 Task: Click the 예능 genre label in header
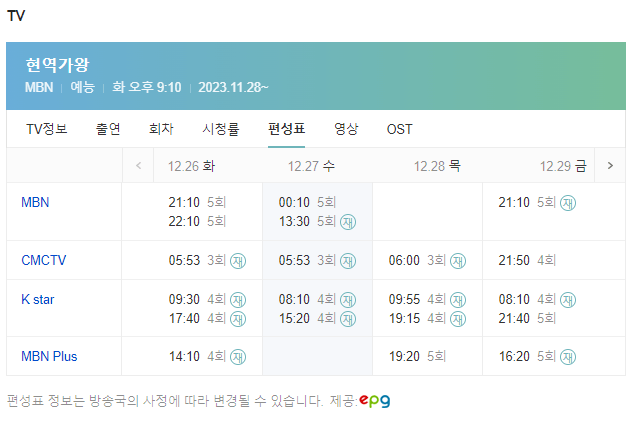[82, 87]
